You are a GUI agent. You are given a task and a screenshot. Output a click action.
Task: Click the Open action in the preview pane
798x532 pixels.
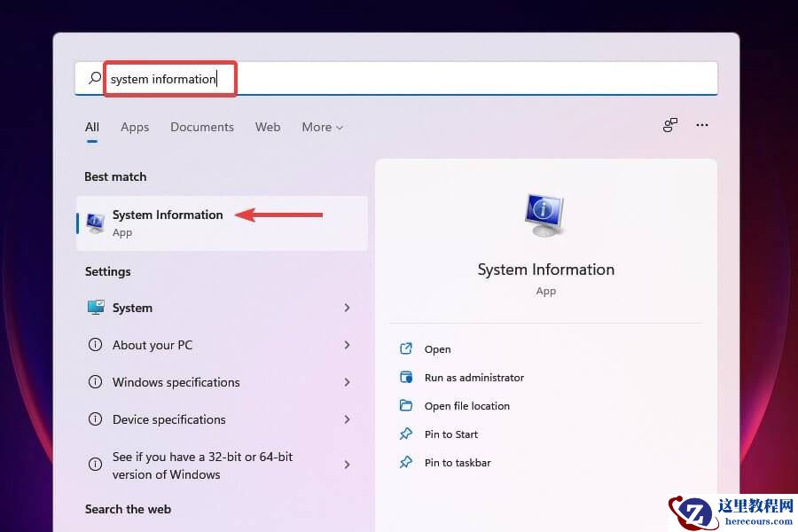pyautogui.click(x=437, y=349)
